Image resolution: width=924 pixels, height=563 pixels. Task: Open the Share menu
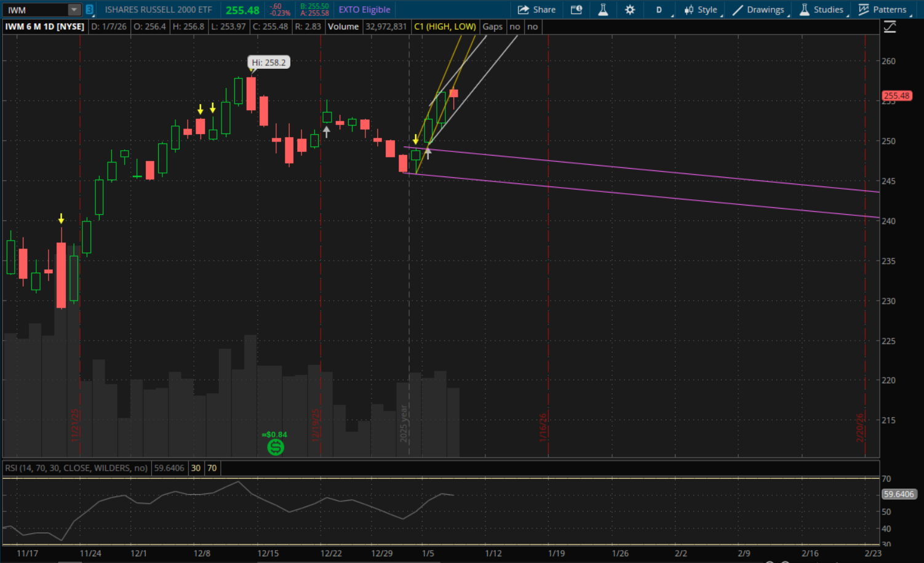click(536, 10)
